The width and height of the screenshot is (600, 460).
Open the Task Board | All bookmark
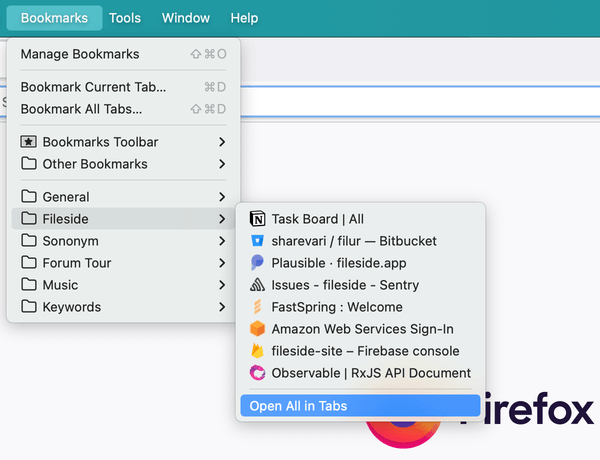coord(360,219)
